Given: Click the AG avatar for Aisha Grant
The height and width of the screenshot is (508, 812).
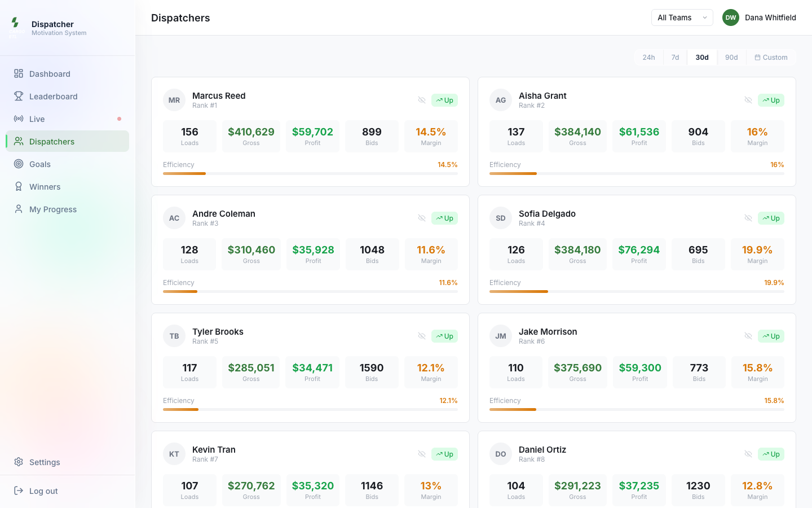Looking at the screenshot, I should (x=501, y=100).
